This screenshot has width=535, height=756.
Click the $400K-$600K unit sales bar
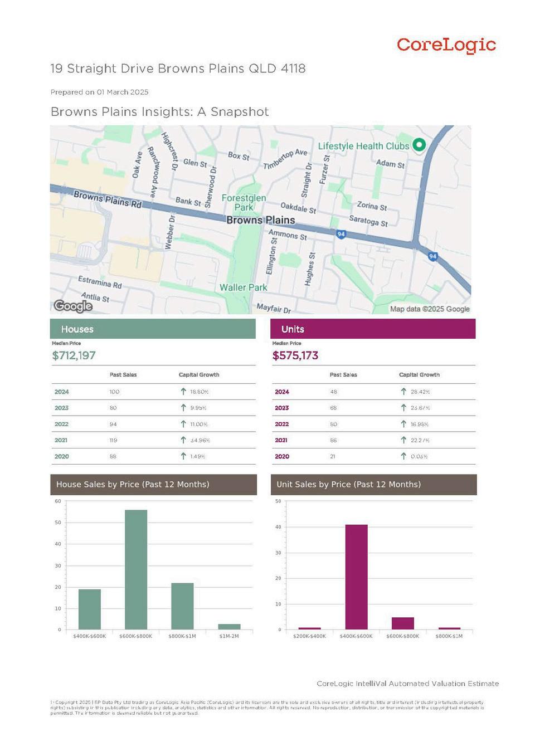356,577
